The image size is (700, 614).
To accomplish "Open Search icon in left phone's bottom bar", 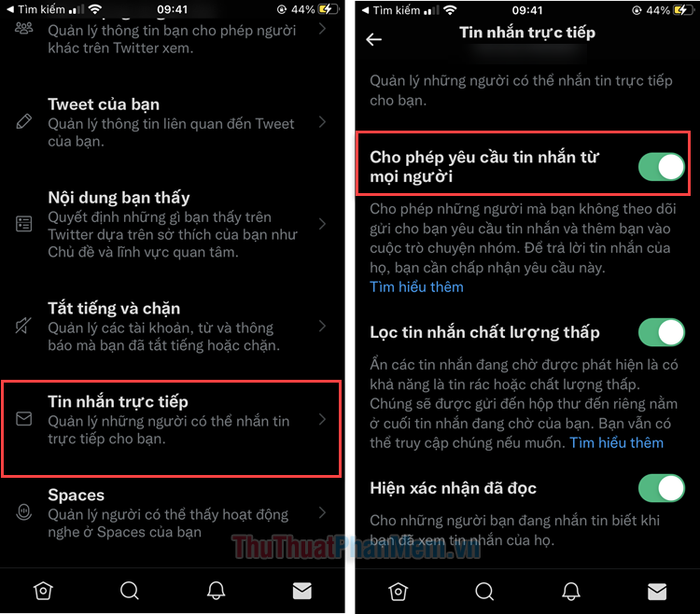I will click(129, 591).
